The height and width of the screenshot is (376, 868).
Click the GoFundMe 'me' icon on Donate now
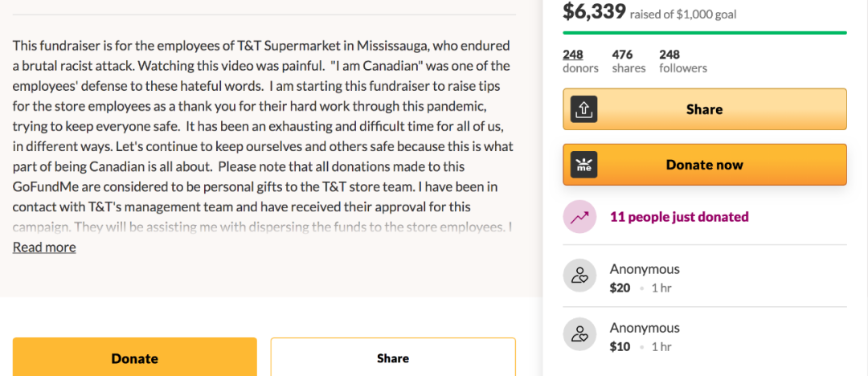click(584, 165)
